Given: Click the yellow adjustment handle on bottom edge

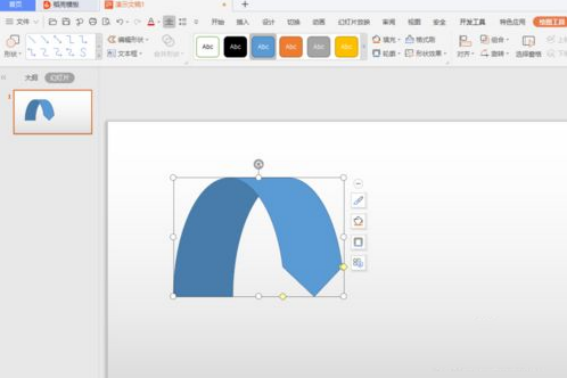Looking at the screenshot, I should (x=283, y=296).
